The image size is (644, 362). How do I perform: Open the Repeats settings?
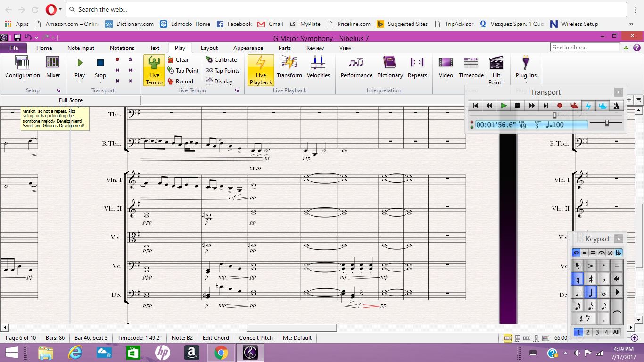point(417,67)
